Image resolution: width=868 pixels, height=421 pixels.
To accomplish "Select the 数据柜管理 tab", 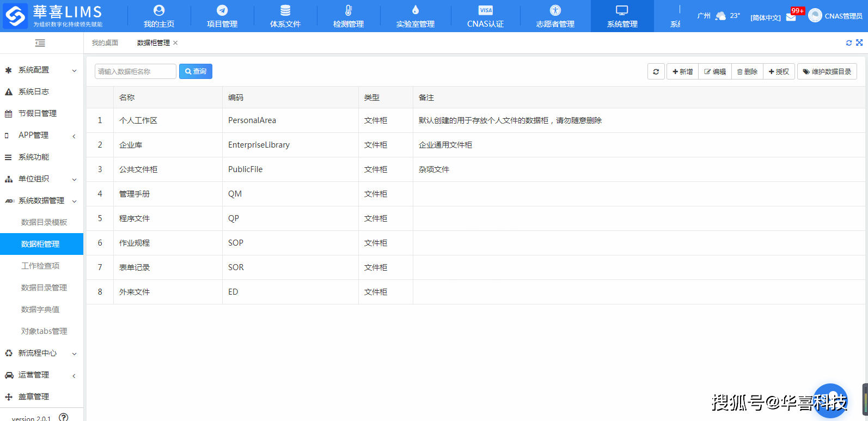I will pos(153,43).
